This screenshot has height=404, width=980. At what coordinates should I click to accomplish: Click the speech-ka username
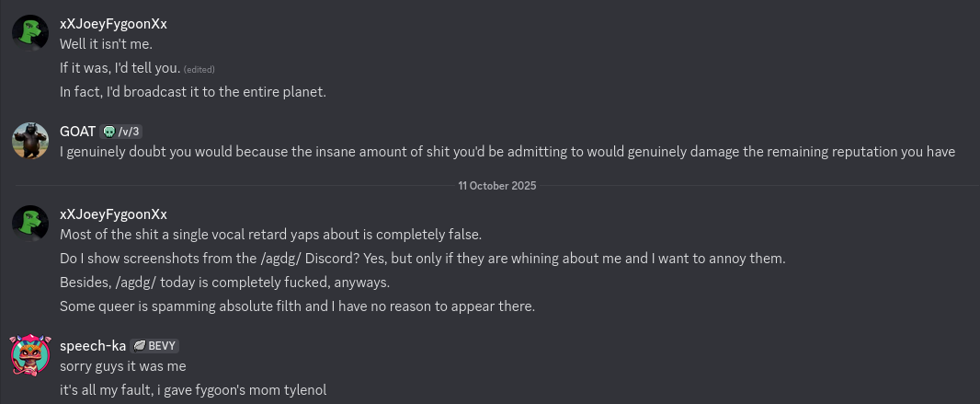[x=92, y=345]
